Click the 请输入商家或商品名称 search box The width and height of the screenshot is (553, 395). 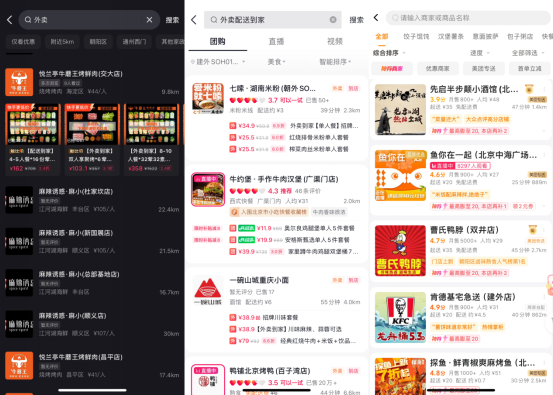[x=468, y=18]
